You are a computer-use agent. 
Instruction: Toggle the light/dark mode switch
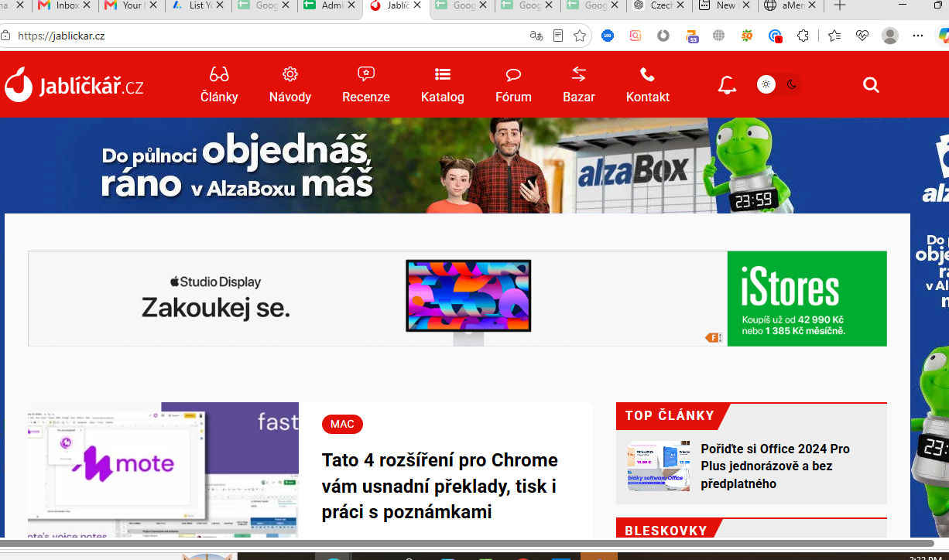(779, 84)
